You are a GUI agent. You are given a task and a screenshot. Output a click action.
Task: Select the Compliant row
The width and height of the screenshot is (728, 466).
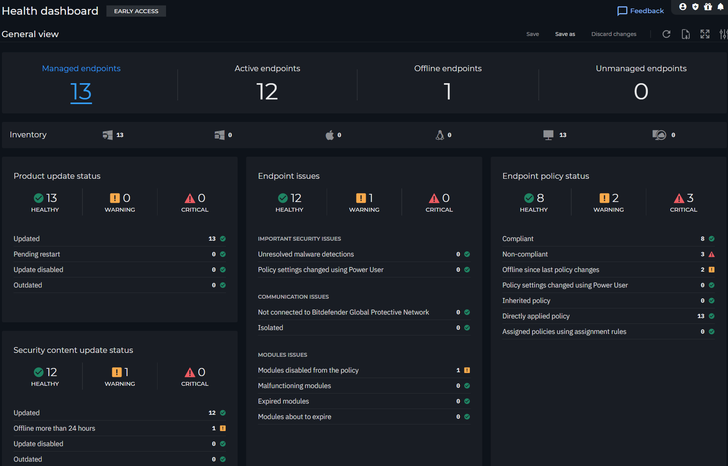[608, 239]
